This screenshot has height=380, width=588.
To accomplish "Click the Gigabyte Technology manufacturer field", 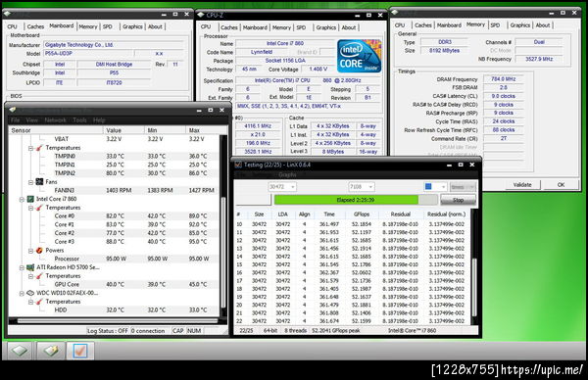I will tap(114, 45).
